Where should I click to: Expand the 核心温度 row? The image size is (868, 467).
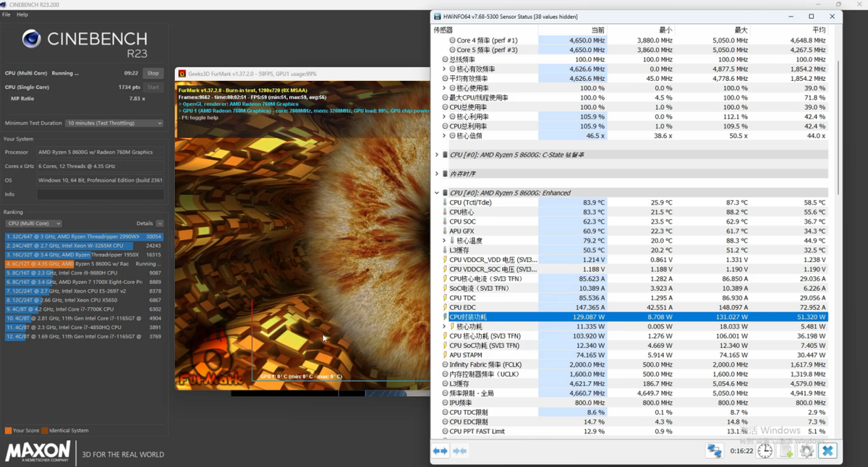444,241
